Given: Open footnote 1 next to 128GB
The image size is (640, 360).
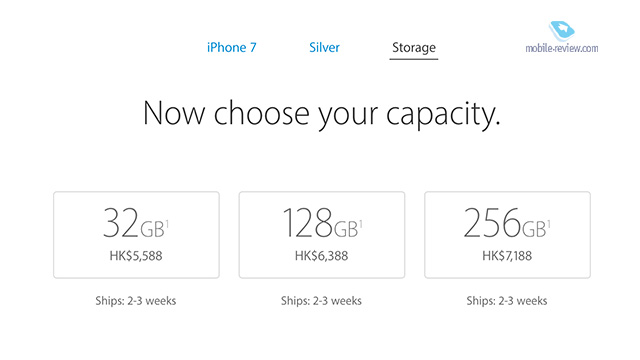Looking at the screenshot, I should coord(361,224).
